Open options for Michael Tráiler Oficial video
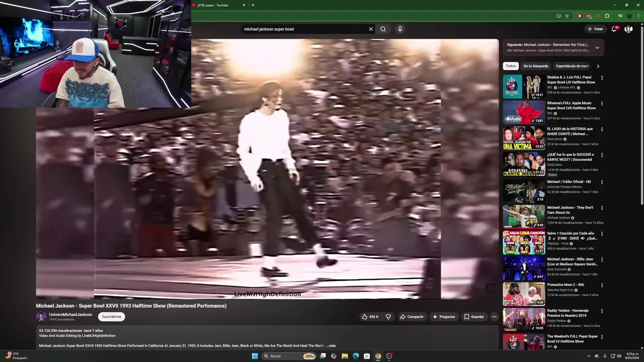 point(602,182)
